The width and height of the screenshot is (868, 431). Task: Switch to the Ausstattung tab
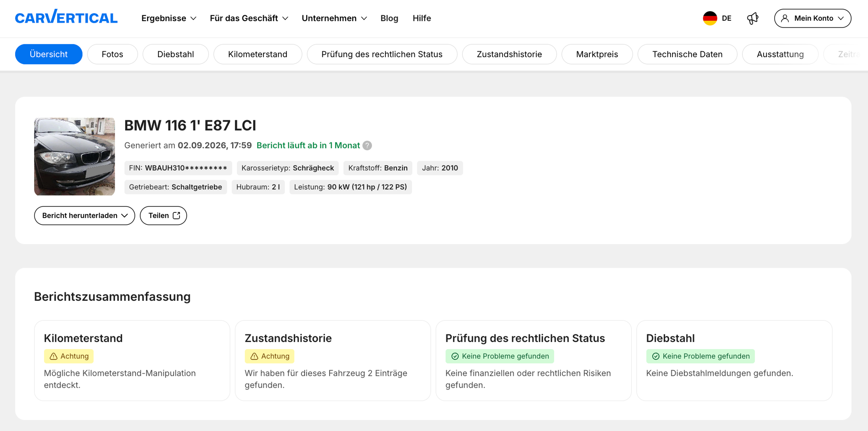coord(780,54)
